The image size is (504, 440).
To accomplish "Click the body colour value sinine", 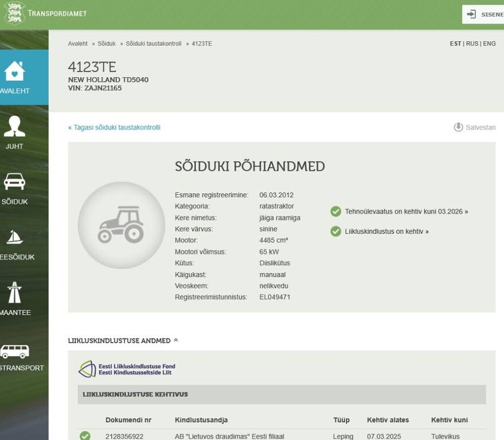I will click(x=269, y=229).
